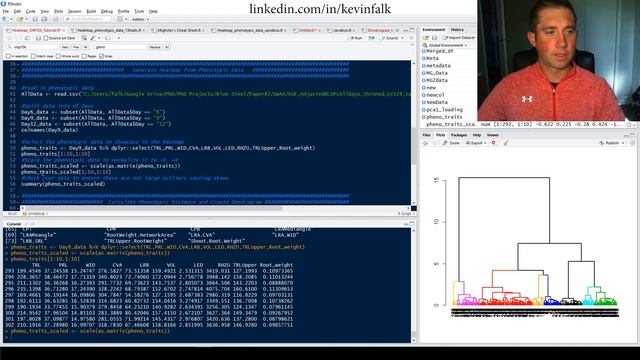Open the plot Export dropdown

[x=476, y=143]
